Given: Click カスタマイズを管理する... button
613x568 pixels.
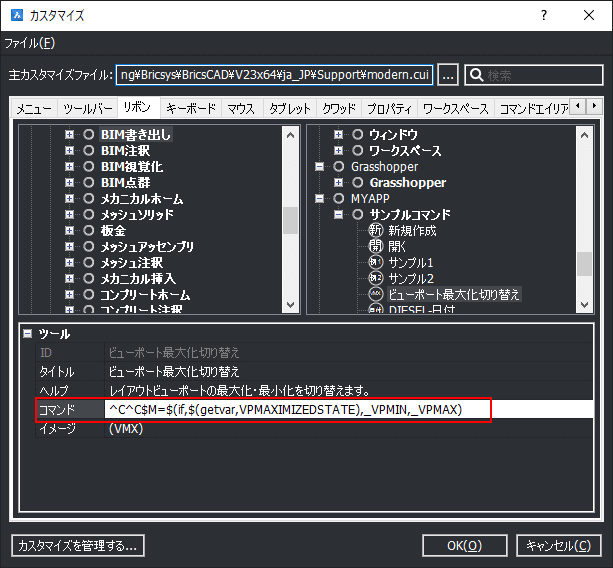Looking at the screenshot, I should 78,545.
